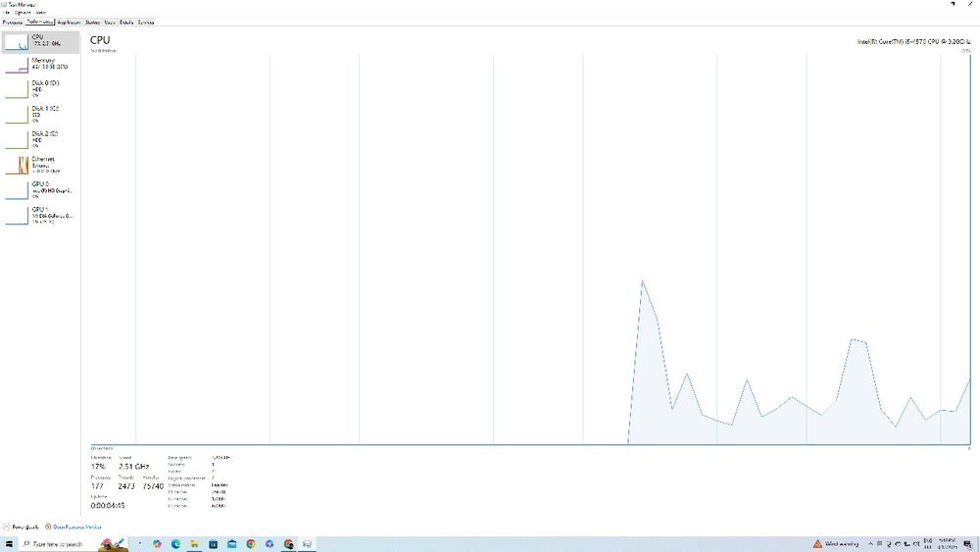The height and width of the screenshot is (552, 980).
Task: Click the Fewer details button
Action: [21, 527]
